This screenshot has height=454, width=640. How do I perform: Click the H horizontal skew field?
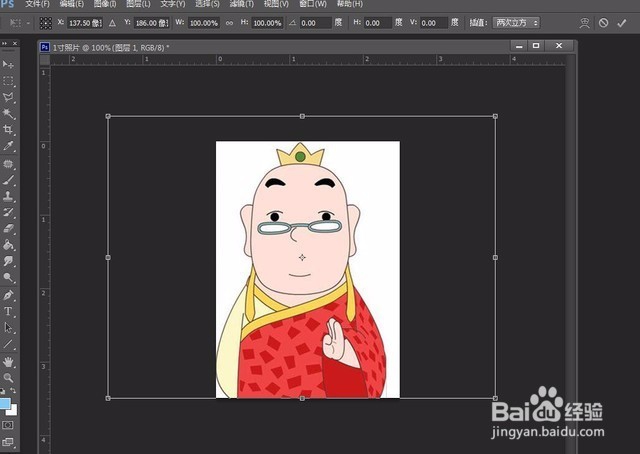[377, 23]
